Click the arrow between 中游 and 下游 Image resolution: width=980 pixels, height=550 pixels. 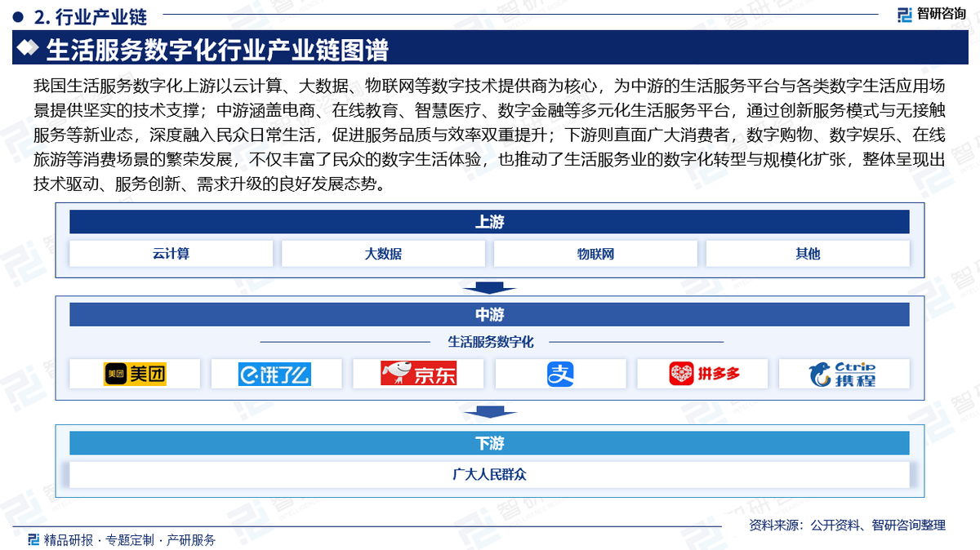coord(489,411)
